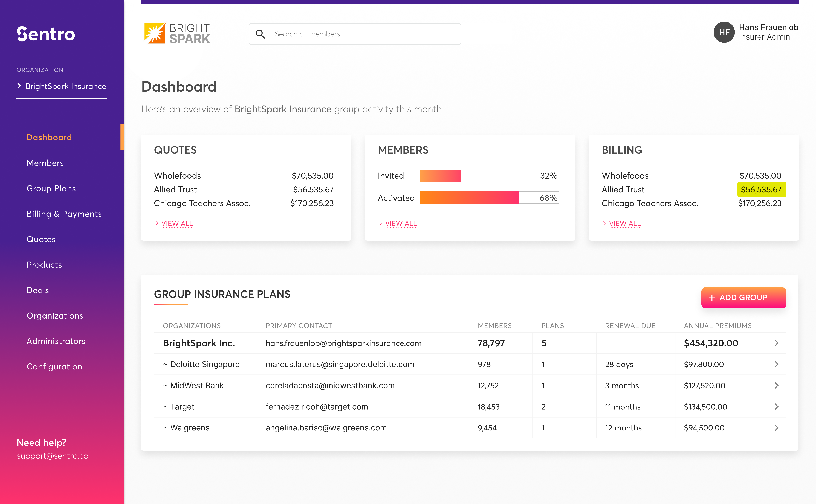The image size is (816, 504).
Task: Click the Invited 32% progress bar
Action: (x=489, y=176)
